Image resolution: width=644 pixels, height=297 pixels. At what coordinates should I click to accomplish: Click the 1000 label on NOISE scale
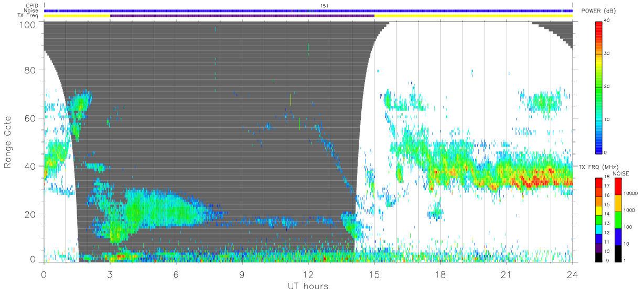(630, 210)
